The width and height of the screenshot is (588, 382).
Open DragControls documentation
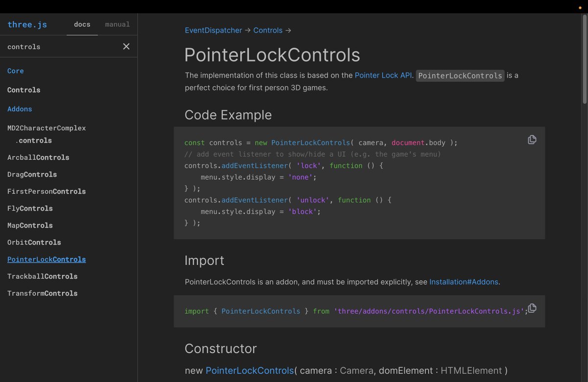pyautogui.click(x=32, y=174)
